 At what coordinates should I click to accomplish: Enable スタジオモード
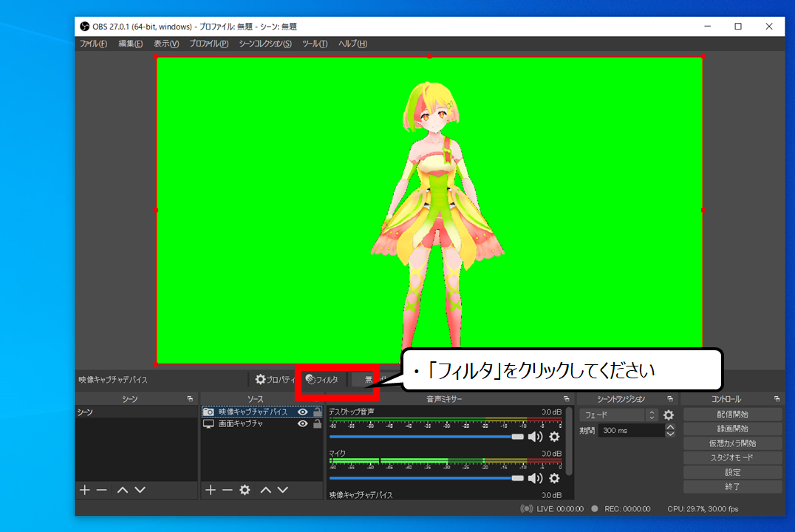(x=732, y=457)
